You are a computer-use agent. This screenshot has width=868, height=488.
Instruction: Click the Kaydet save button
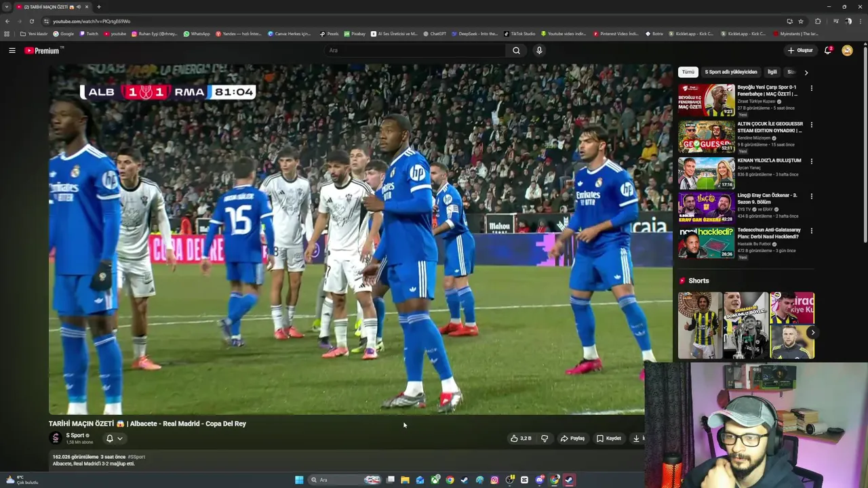[609, 439]
